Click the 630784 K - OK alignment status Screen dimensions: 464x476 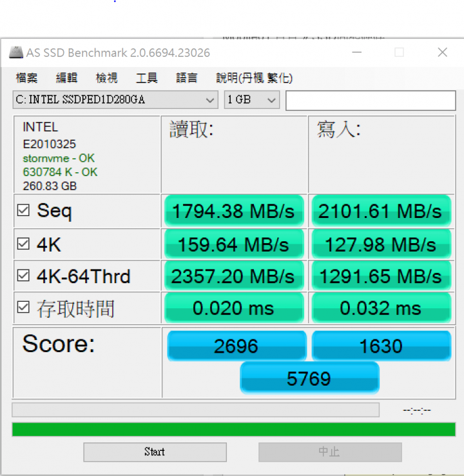pos(60,172)
